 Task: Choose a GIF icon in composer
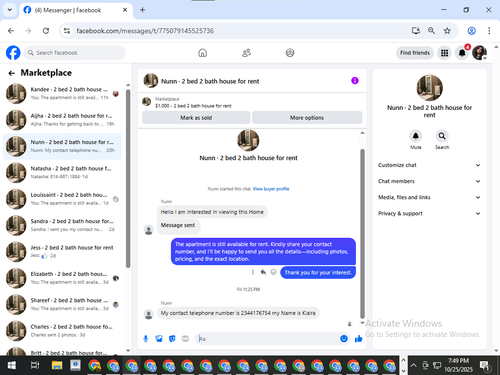(x=185, y=339)
